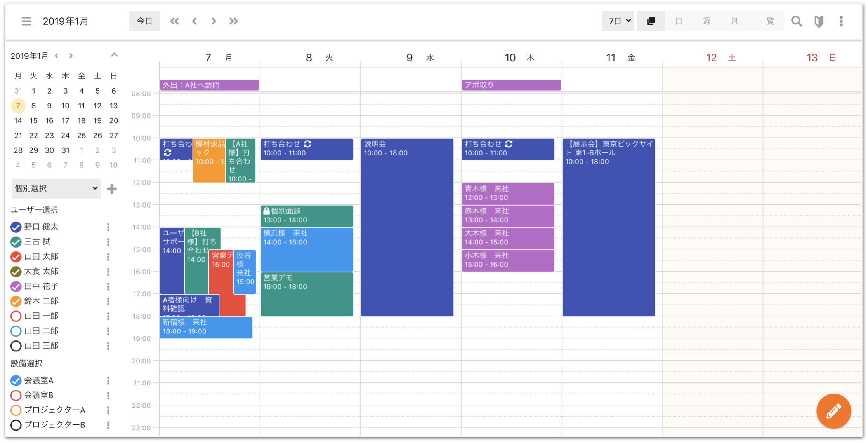This screenshot has height=443, width=868.
Task: Select the stacked group view icon
Action: pyautogui.click(x=651, y=21)
